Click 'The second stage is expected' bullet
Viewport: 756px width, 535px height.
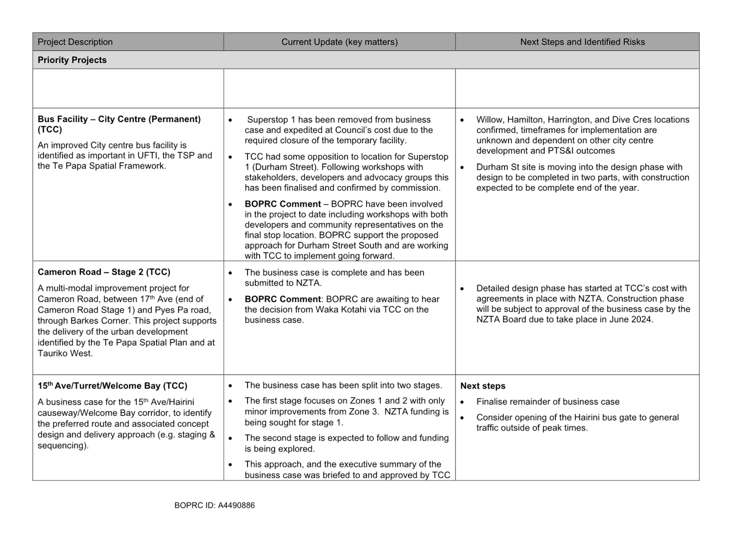(x=347, y=443)
